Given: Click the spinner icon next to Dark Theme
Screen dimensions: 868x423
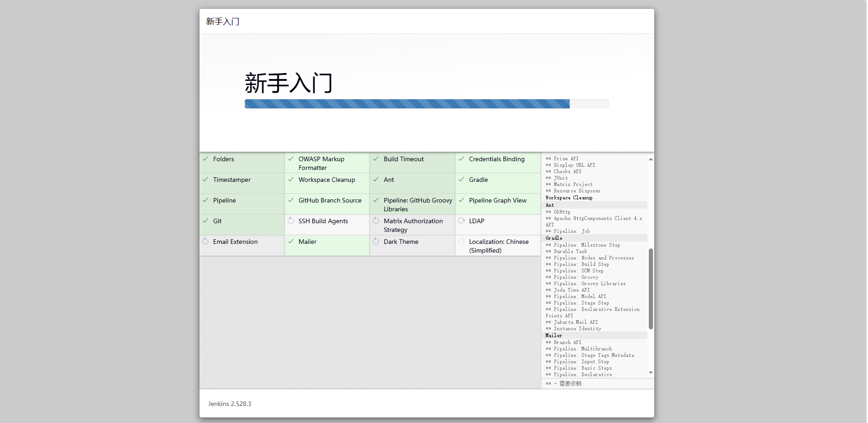Looking at the screenshot, I should (x=376, y=242).
